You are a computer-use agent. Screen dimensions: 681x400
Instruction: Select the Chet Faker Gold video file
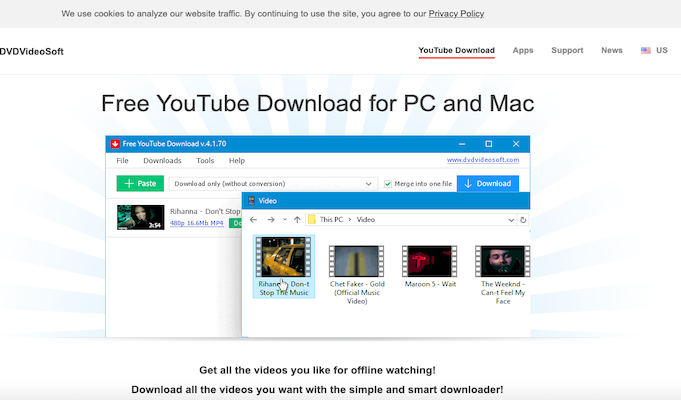coord(357,274)
